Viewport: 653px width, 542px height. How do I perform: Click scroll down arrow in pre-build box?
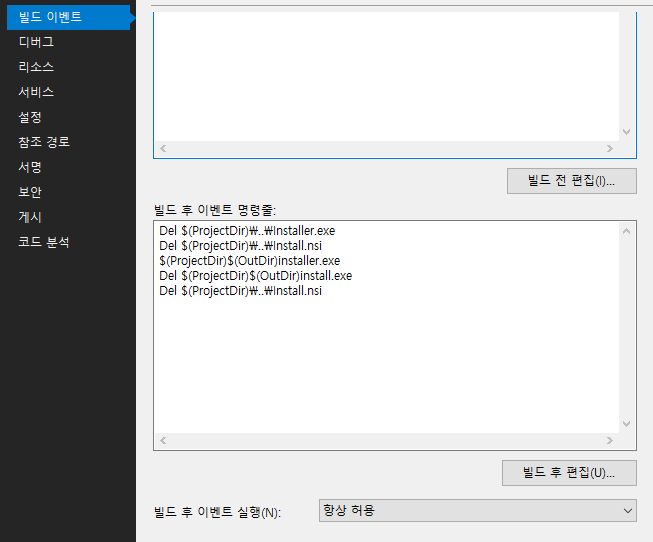pyautogui.click(x=626, y=132)
